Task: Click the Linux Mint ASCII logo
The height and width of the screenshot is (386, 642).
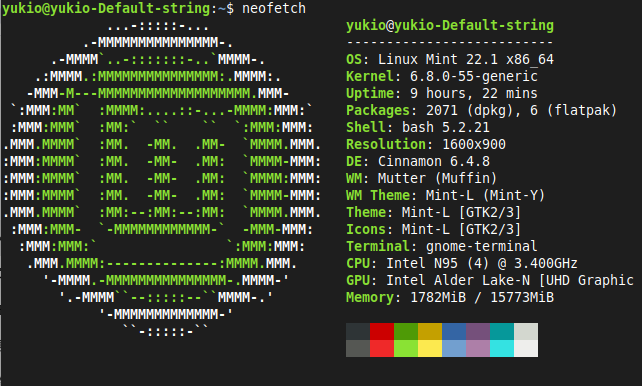Action: point(162,178)
